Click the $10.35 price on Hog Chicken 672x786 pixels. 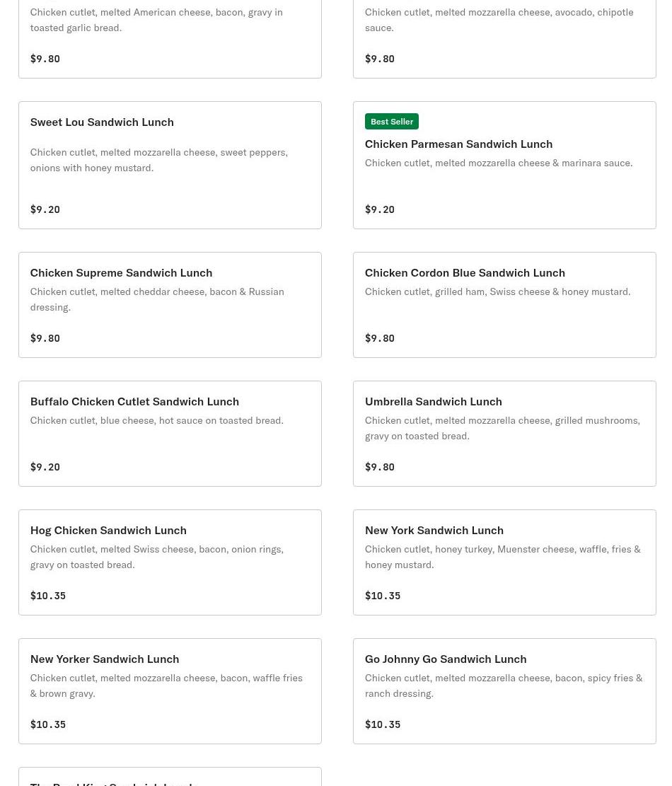pyautogui.click(x=48, y=596)
